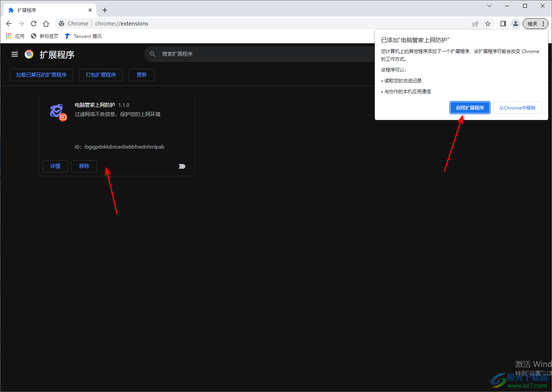This screenshot has width=552, height=392.
Task: Open 详情 for 电脑管家上网防护
Action: [x=55, y=166]
